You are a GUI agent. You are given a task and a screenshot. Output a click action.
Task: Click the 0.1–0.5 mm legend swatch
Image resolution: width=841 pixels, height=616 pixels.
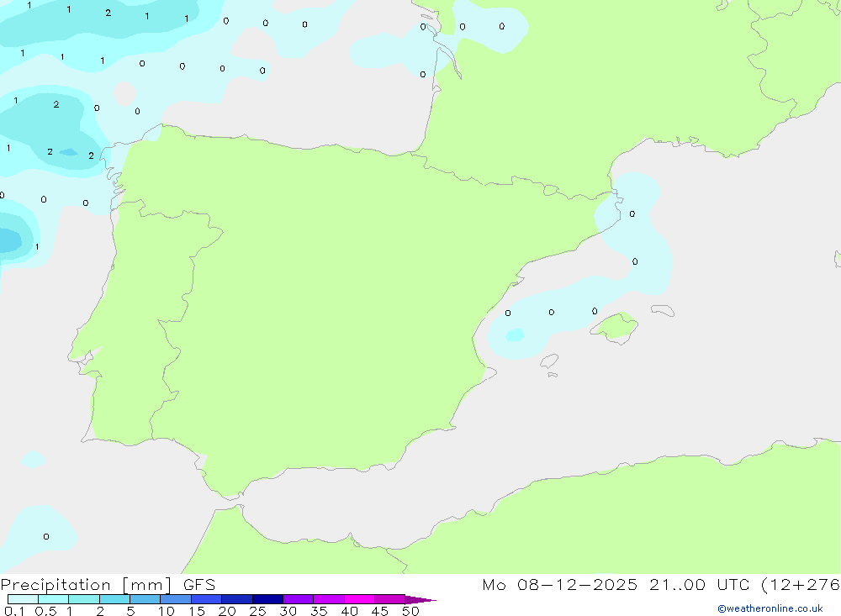(x=23, y=599)
